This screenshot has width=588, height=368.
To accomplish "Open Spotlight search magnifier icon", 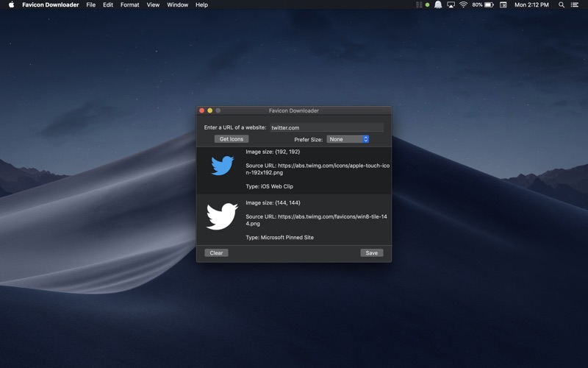I will [562, 5].
